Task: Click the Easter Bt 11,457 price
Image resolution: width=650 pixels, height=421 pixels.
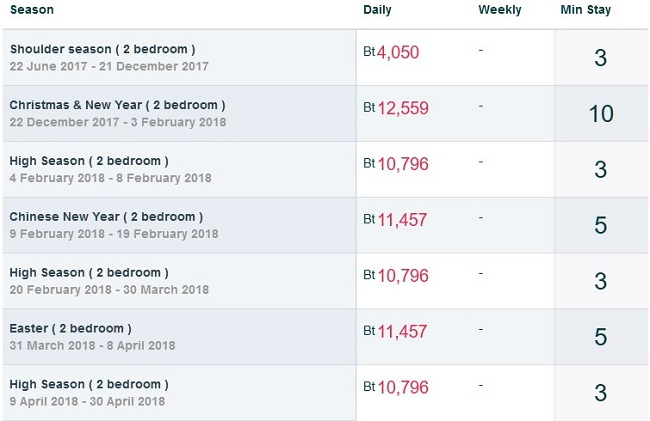Action: (395, 331)
